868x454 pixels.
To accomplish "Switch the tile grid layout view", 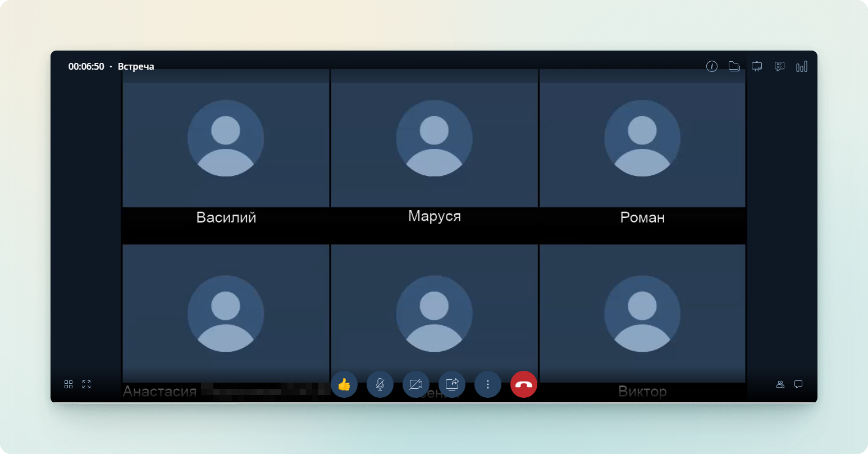I will click(68, 384).
